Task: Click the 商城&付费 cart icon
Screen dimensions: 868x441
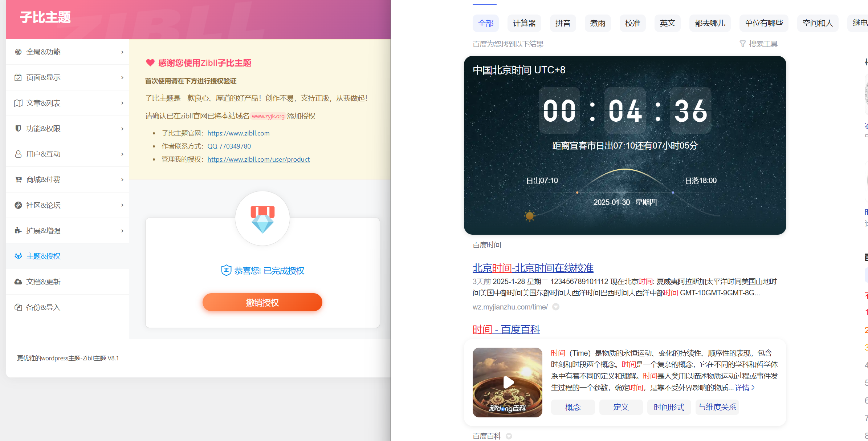Action: click(x=18, y=179)
